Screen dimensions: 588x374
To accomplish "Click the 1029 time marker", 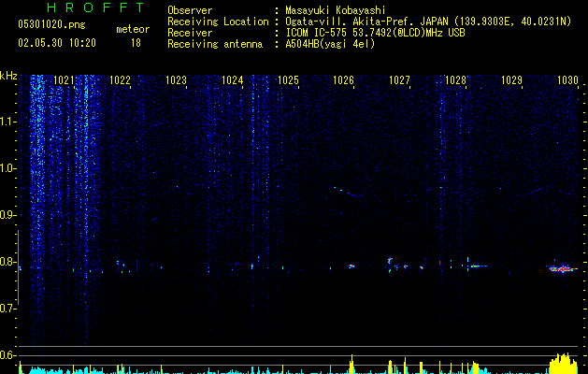I will click(511, 80).
